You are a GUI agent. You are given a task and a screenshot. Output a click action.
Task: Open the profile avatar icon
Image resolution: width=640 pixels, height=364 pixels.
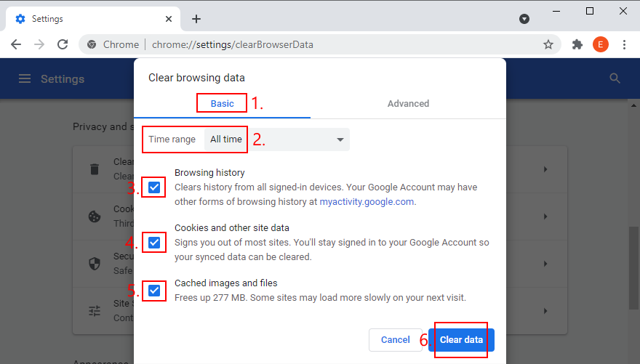pos(601,44)
